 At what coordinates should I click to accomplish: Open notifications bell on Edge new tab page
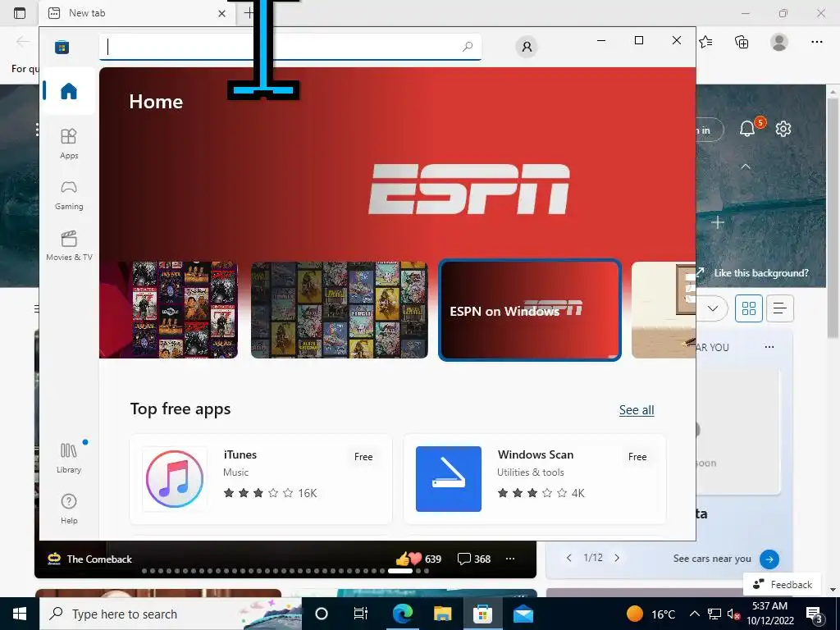click(747, 129)
